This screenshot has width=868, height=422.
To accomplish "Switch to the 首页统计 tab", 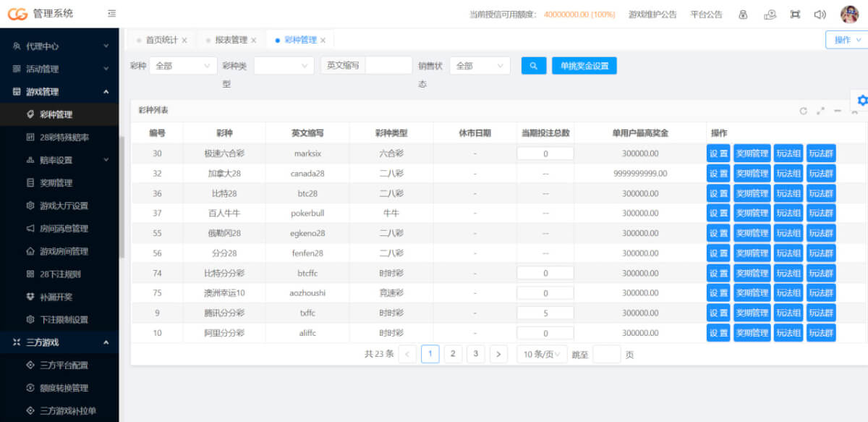I will pyautogui.click(x=159, y=41).
